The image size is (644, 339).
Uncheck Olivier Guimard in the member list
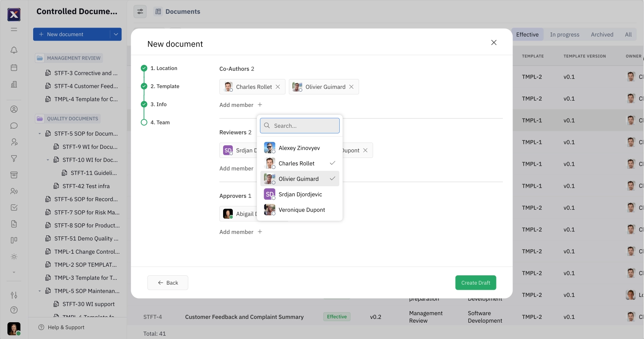click(332, 178)
